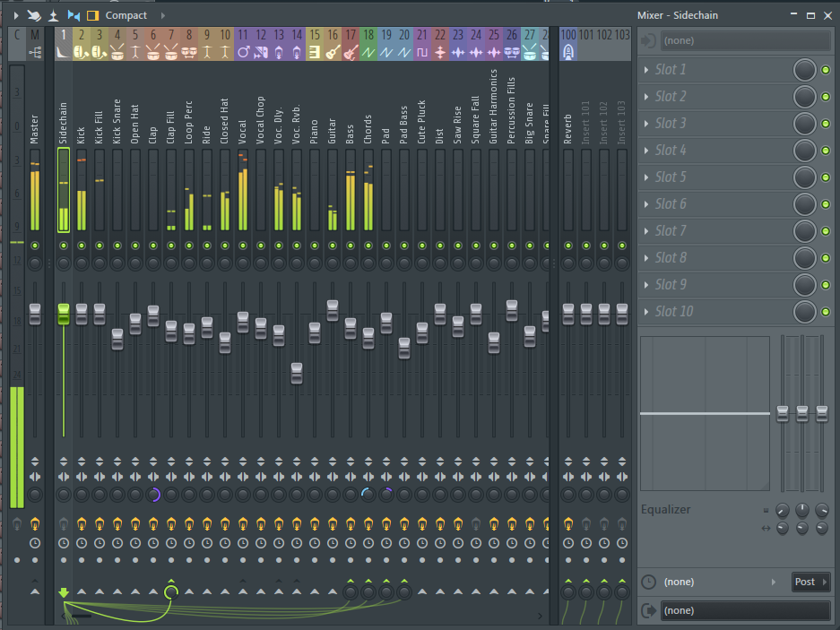Click the Reverb track 100 icon
Viewport: 840px width, 630px height.
pos(568,52)
